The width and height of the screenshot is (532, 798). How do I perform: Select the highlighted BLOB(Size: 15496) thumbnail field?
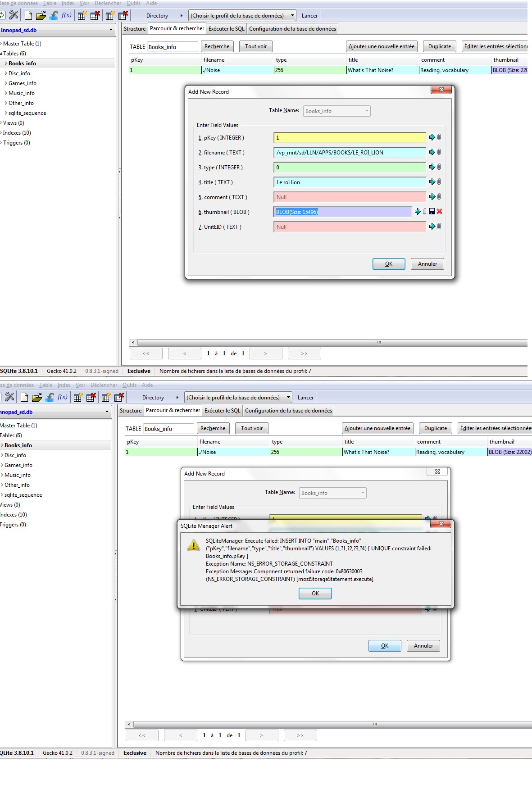[x=342, y=212]
